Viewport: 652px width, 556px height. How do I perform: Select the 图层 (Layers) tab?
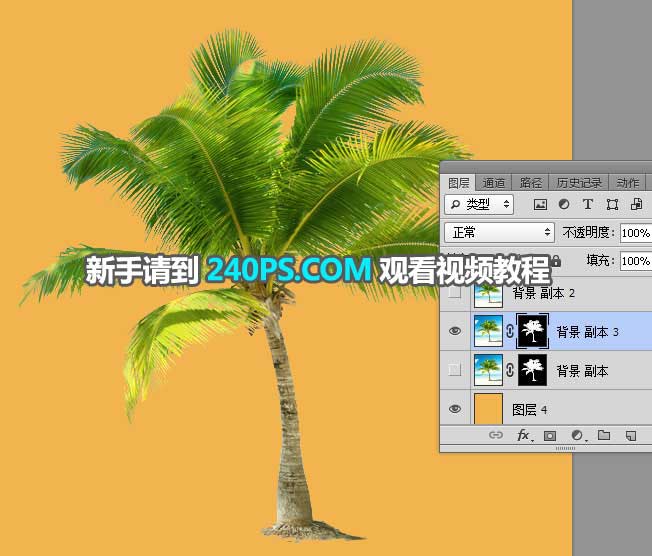pyautogui.click(x=458, y=183)
